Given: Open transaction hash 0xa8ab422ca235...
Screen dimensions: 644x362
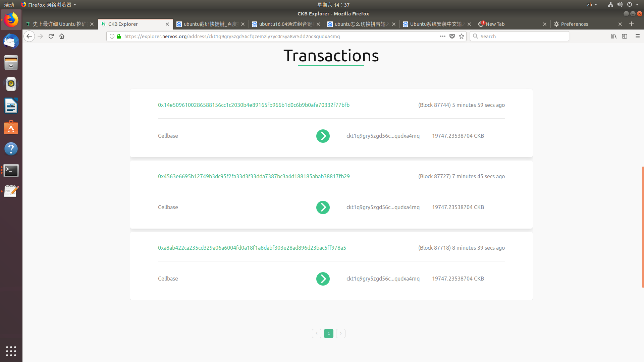Looking at the screenshot, I should 252,248.
